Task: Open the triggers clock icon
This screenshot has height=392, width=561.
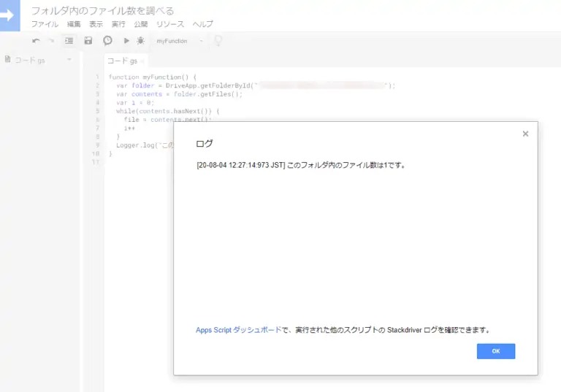Action: [107, 41]
